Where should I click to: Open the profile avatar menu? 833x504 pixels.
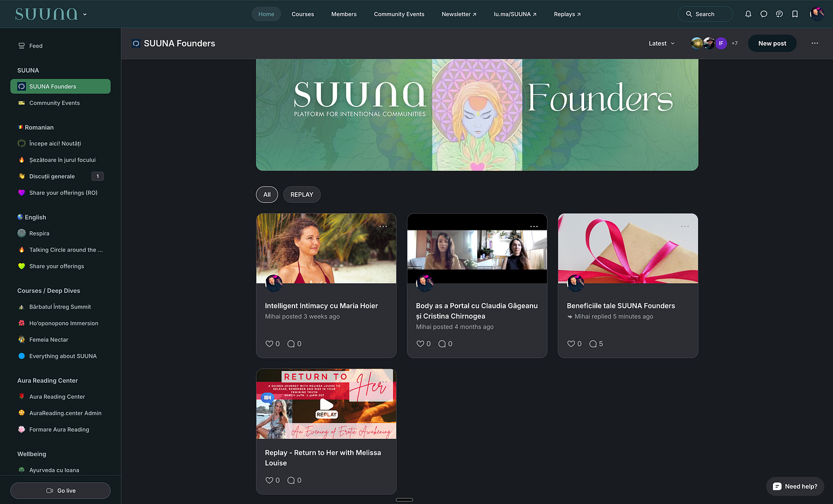817,14
